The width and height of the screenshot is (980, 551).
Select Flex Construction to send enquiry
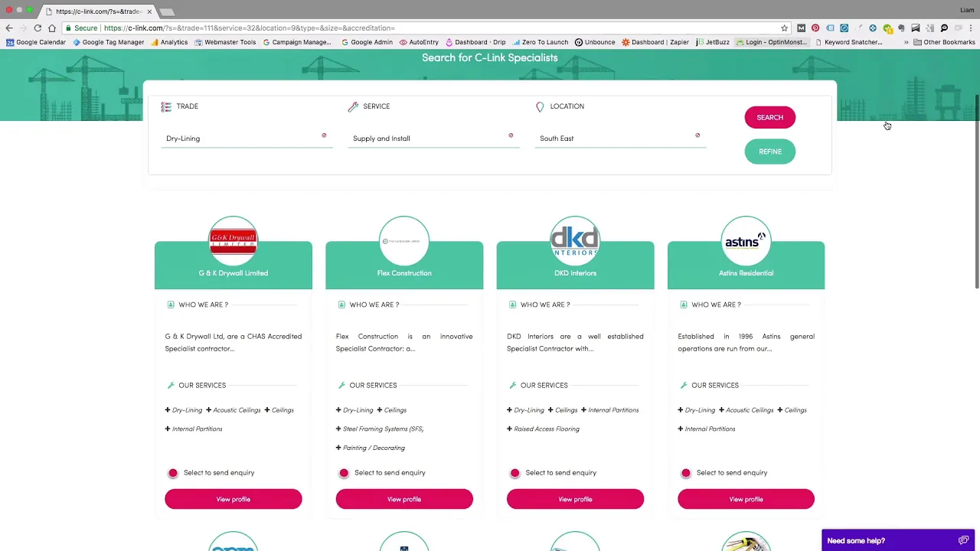pyautogui.click(x=344, y=473)
